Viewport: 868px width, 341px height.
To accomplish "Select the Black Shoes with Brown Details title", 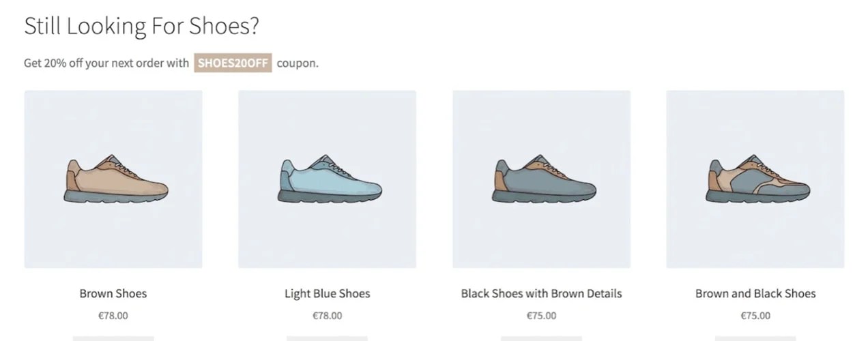I will (541, 294).
